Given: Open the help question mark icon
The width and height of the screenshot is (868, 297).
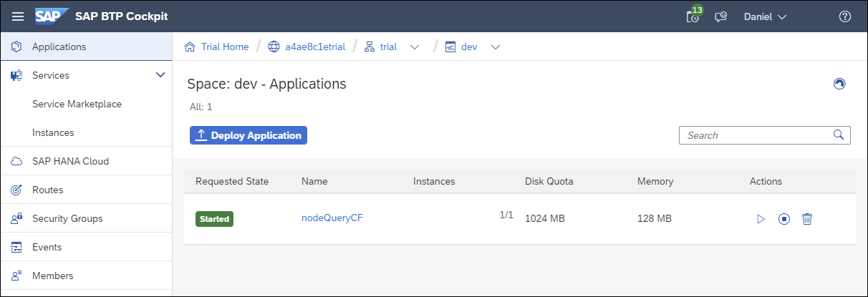Looking at the screenshot, I should tap(844, 16).
